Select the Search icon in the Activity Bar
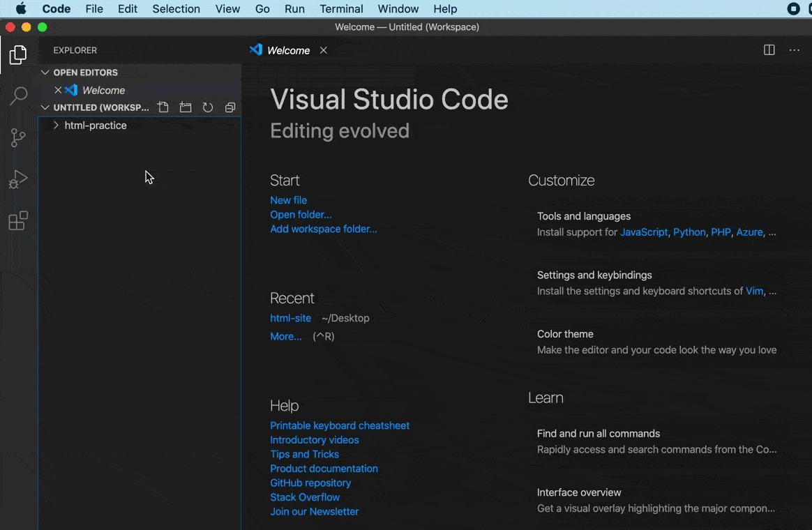The width and height of the screenshot is (812, 530). (18, 96)
